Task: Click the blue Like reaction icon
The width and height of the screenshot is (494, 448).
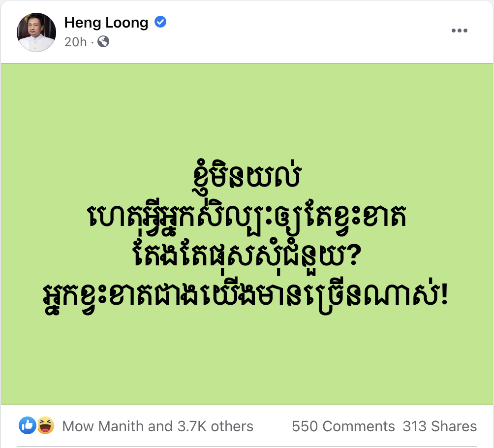Action: tap(28, 425)
